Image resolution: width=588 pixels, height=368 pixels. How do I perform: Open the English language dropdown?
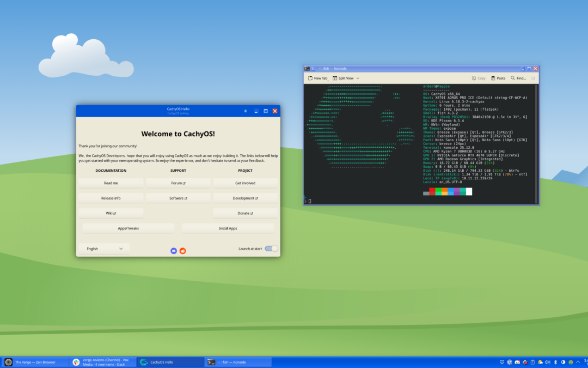103,248
